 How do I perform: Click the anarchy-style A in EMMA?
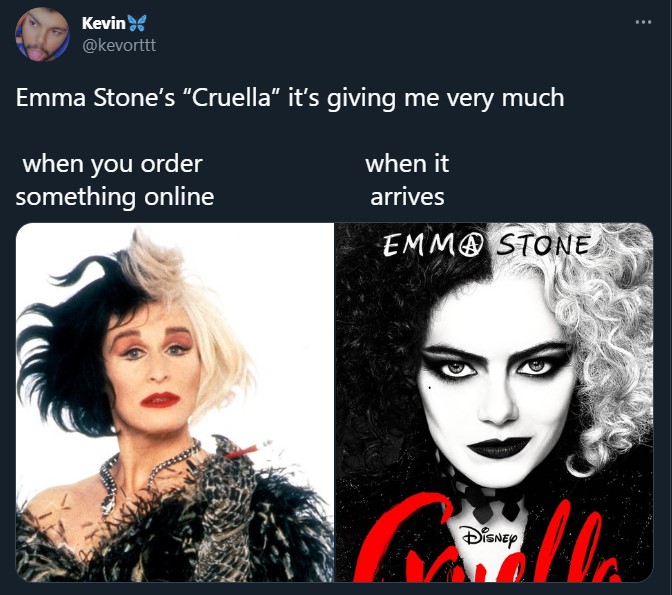tap(469, 246)
